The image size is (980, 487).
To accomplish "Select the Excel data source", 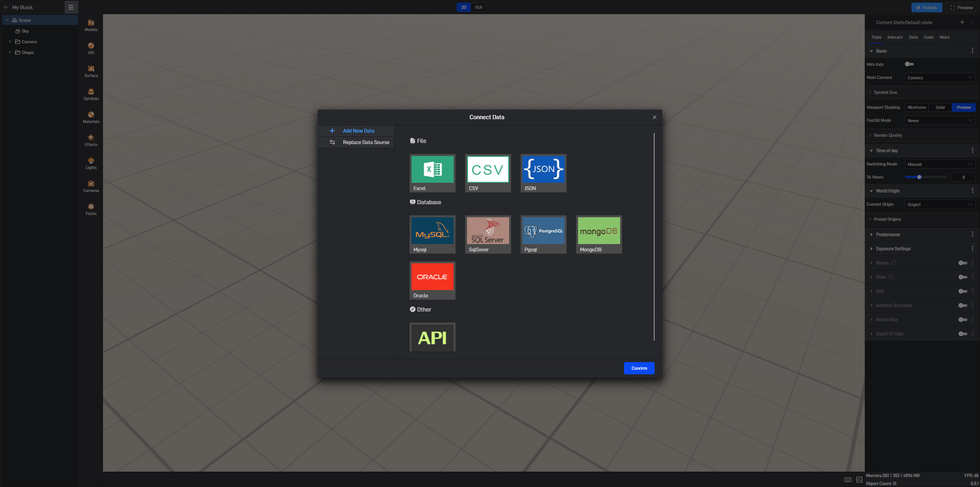I will tap(433, 173).
